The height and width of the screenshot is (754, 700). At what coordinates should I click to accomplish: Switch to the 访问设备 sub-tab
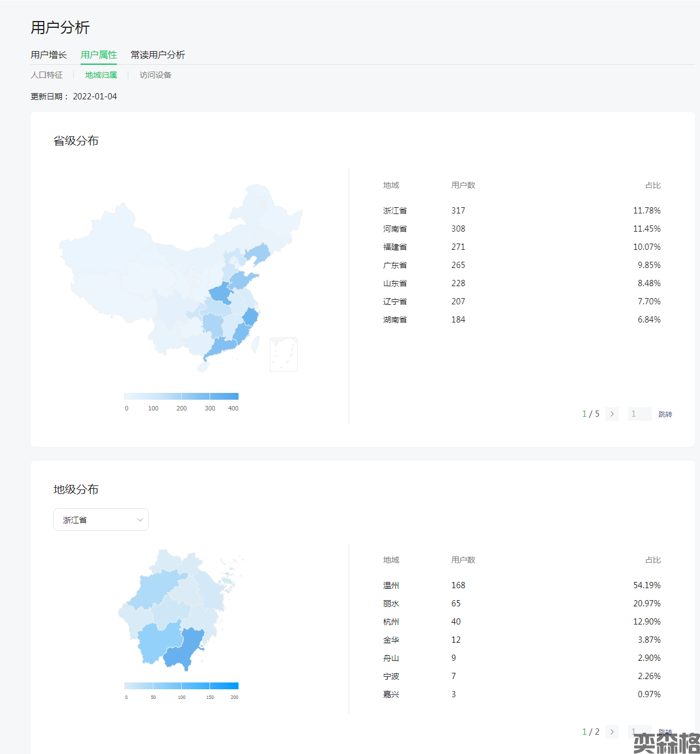click(155, 75)
